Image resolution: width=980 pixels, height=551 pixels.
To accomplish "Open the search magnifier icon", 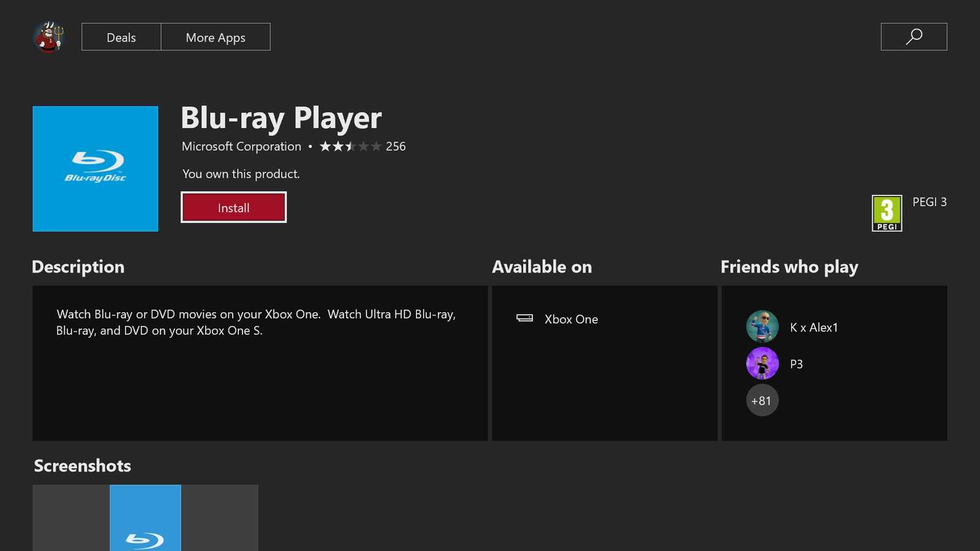I will point(913,37).
